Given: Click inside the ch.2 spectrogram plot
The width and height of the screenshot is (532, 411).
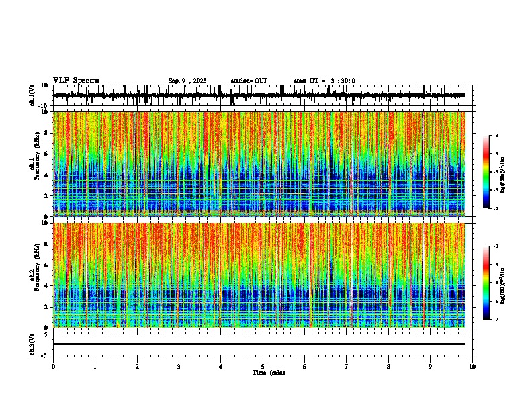Looking at the screenshot, I should tap(259, 275).
